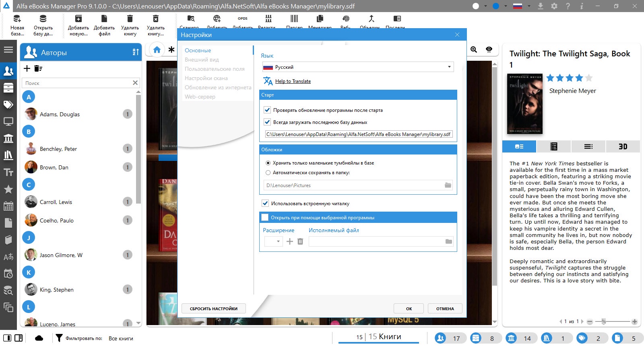Open the Publishers sidebar icon
This screenshot has width=644, height=346.
pos(8,138)
